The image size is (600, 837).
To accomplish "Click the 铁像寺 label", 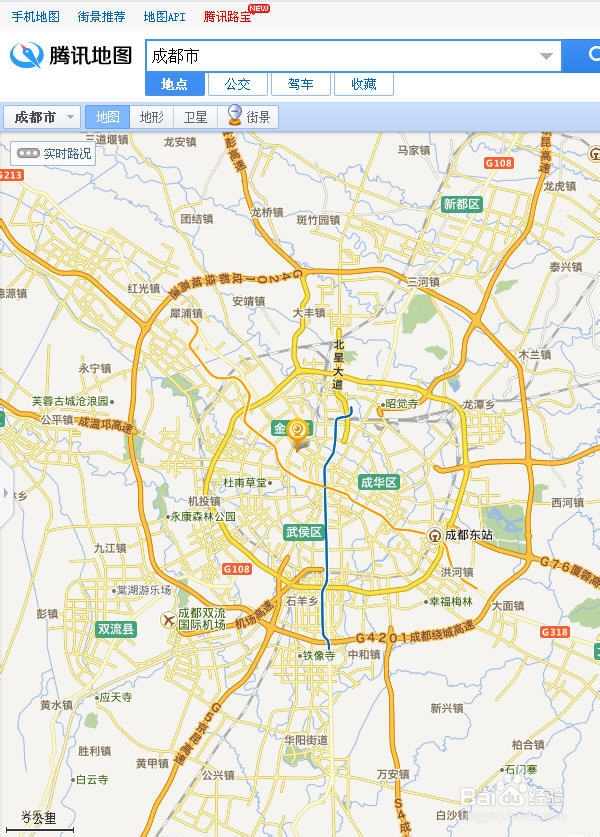I will point(319,656).
